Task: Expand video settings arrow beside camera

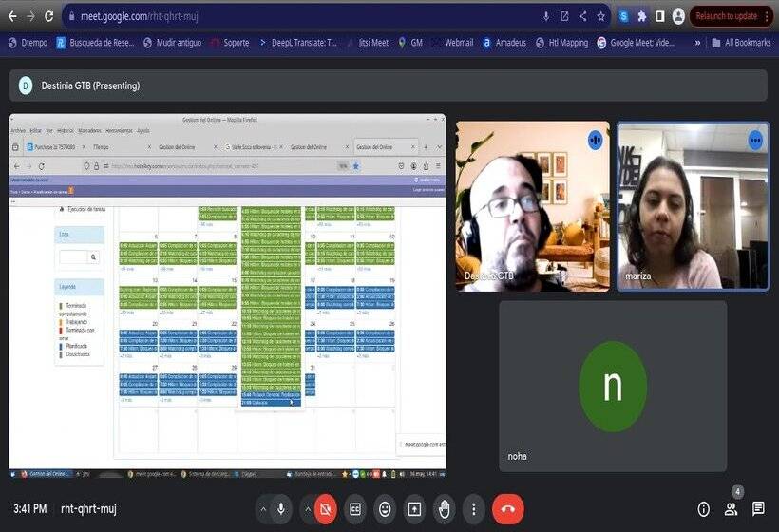Action: [307, 509]
